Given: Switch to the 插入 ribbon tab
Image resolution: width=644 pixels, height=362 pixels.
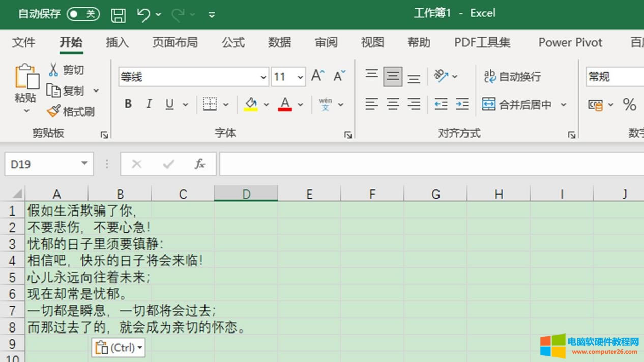Looking at the screenshot, I should [x=116, y=43].
